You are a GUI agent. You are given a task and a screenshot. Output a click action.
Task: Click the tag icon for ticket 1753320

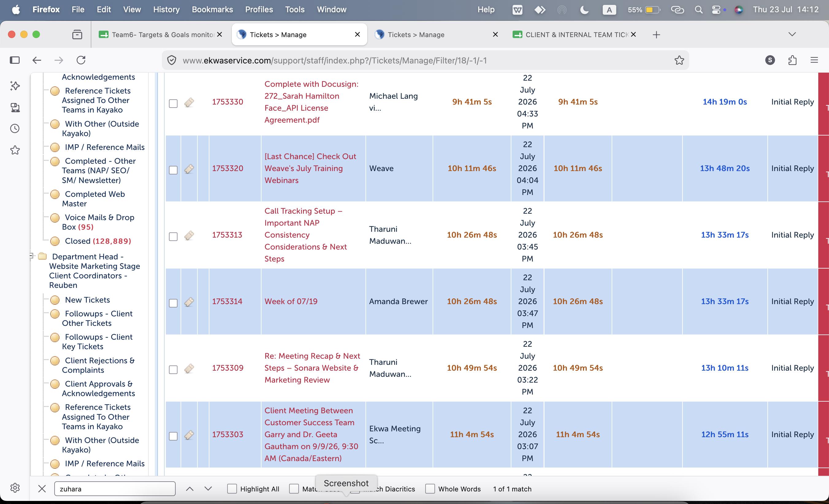189,169
